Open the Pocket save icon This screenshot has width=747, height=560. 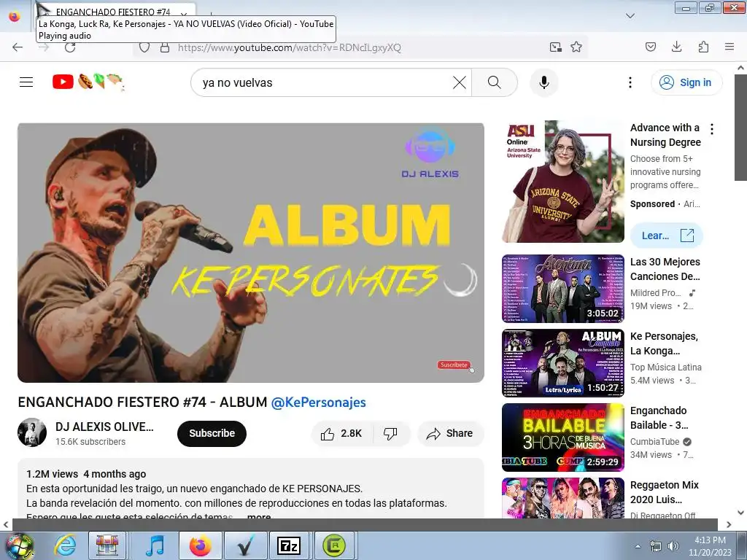tap(651, 47)
